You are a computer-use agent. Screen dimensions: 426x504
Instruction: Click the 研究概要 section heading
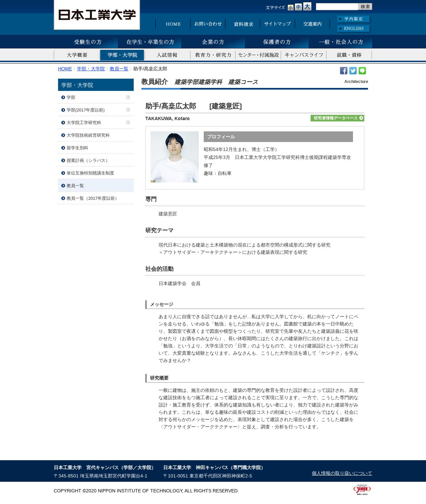coord(159,378)
